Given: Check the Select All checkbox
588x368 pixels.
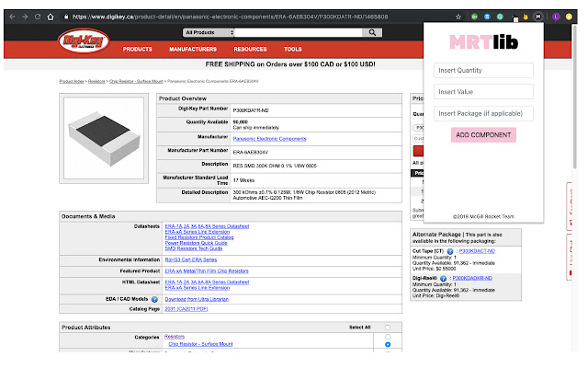Looking at the screenshot, I should click(x=388, y=328).
